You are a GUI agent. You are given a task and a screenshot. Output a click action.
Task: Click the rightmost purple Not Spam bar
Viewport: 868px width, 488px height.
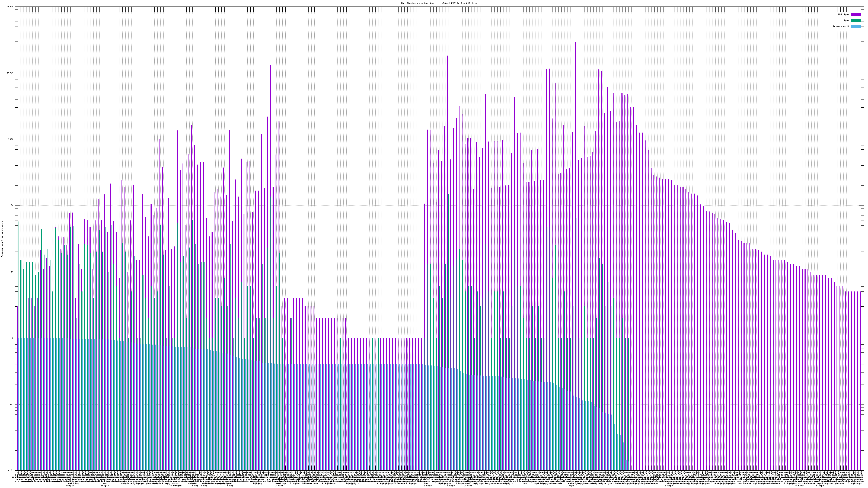pyautogui.click(x=860, y=370)
